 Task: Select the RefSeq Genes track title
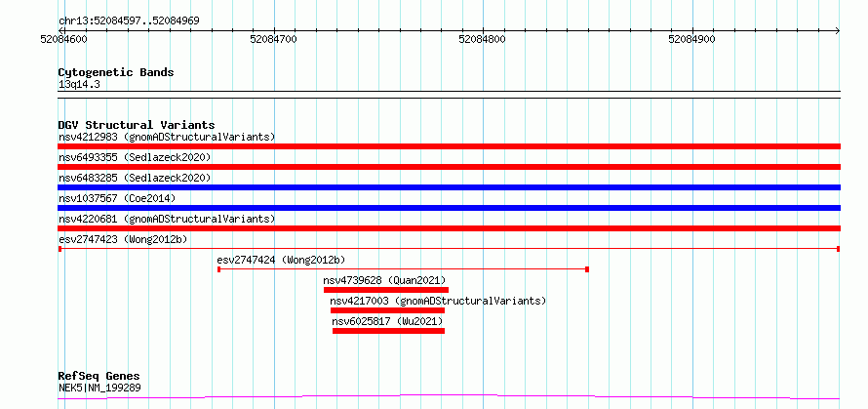[99, 377]
